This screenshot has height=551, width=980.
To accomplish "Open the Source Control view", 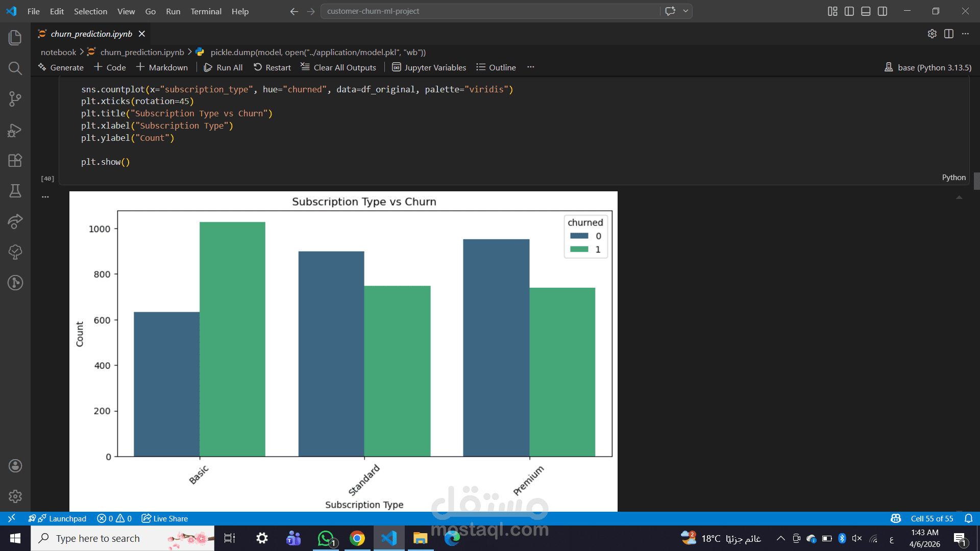I will [15, 99].
